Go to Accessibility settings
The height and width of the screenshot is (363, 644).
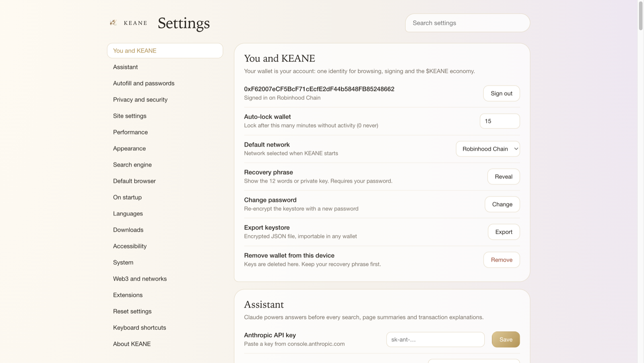click(x=165, y=246)
